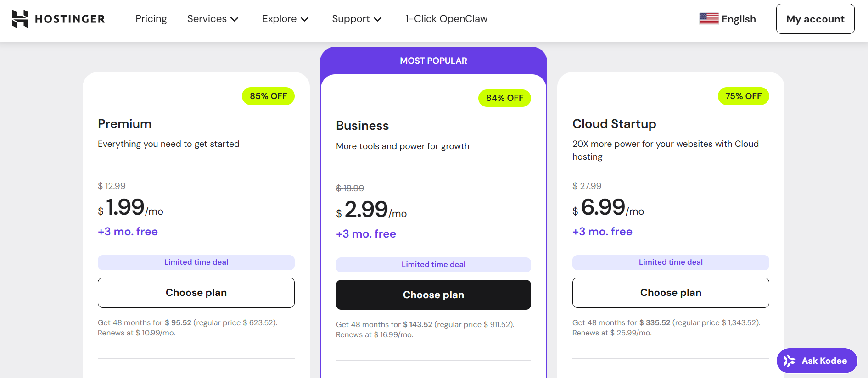Choose the Cloud Startup plan
The width and height of the screenshot is (868, 378).
point(671,293)
